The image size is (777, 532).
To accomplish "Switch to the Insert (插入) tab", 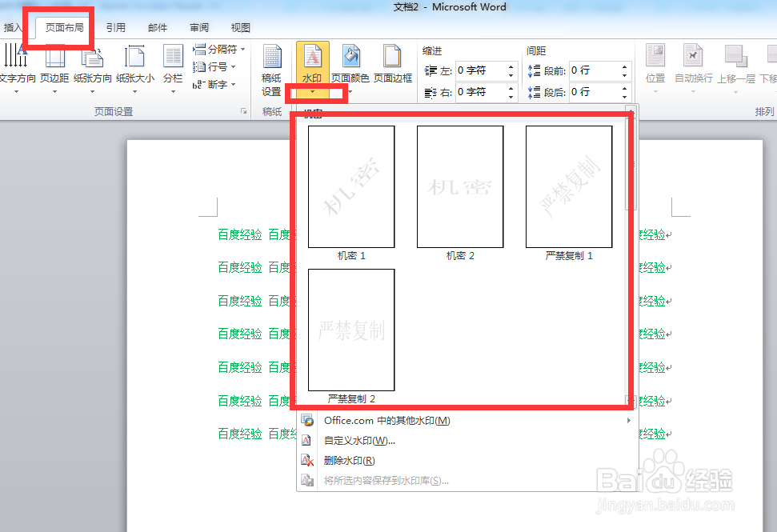I will [x=12, y=28].
